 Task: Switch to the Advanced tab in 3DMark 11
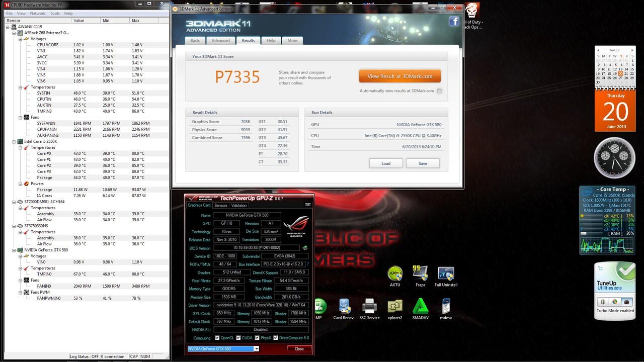pos(221,41)
